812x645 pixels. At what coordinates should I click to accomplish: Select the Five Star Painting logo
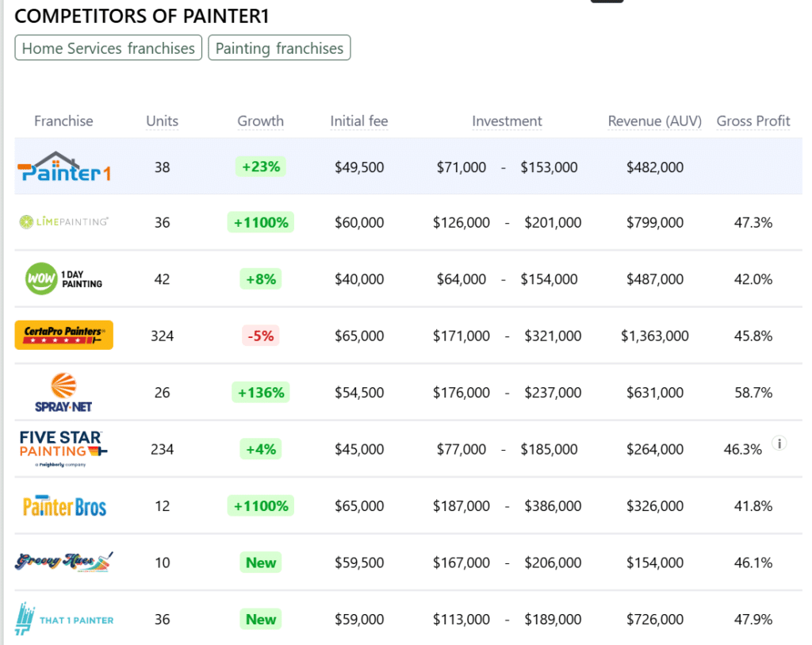(63, 449)
